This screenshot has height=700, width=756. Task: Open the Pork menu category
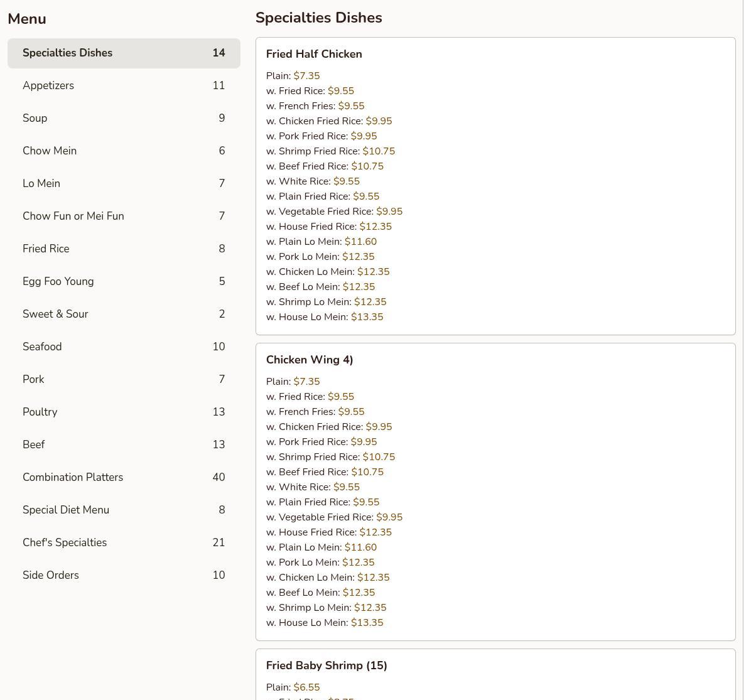[x=124, y=380]
